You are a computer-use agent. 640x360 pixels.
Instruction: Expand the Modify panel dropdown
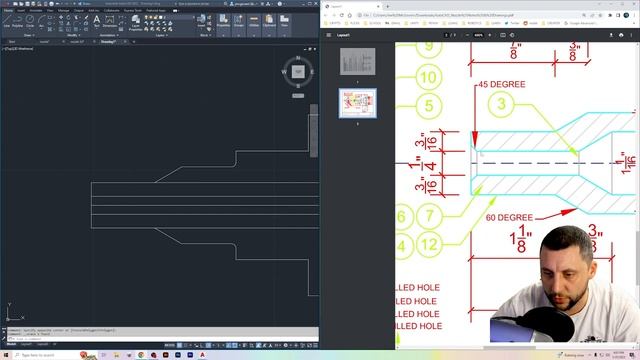(x=73, y=35)
